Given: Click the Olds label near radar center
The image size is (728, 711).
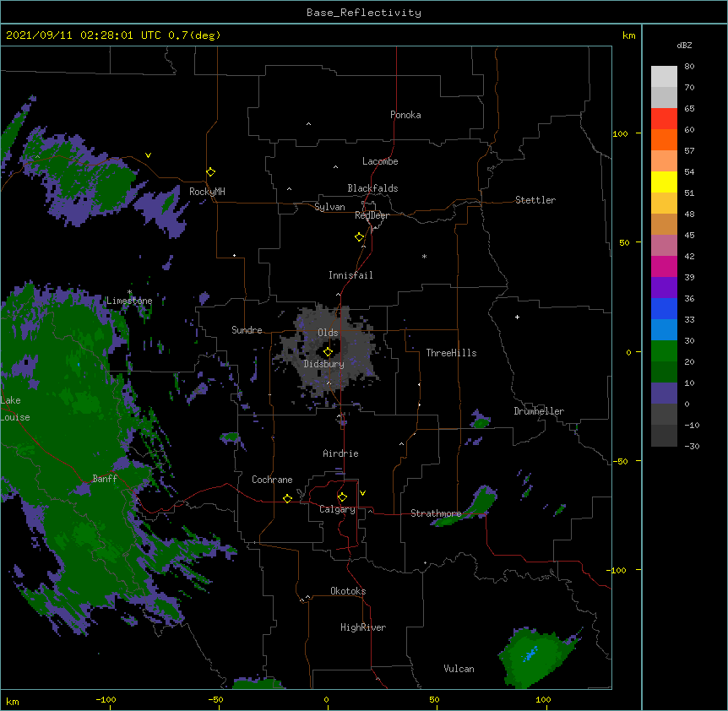Looking at the screenshot, I should (328, 333).
